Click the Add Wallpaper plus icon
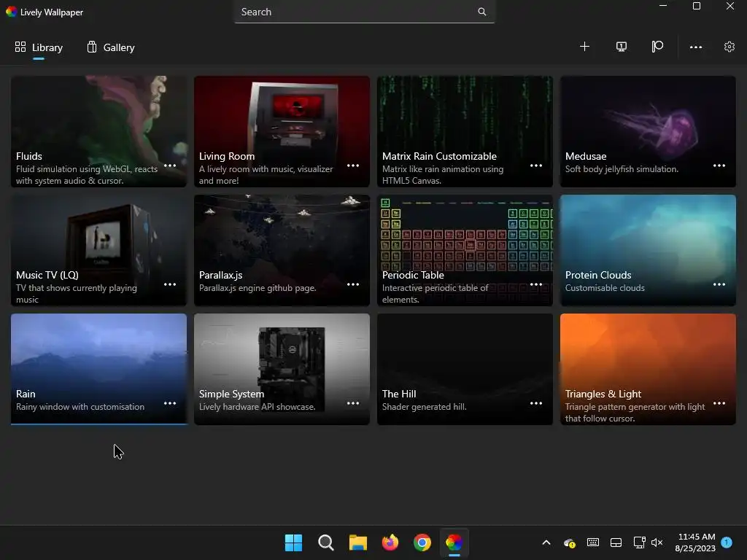 (584, 47)
